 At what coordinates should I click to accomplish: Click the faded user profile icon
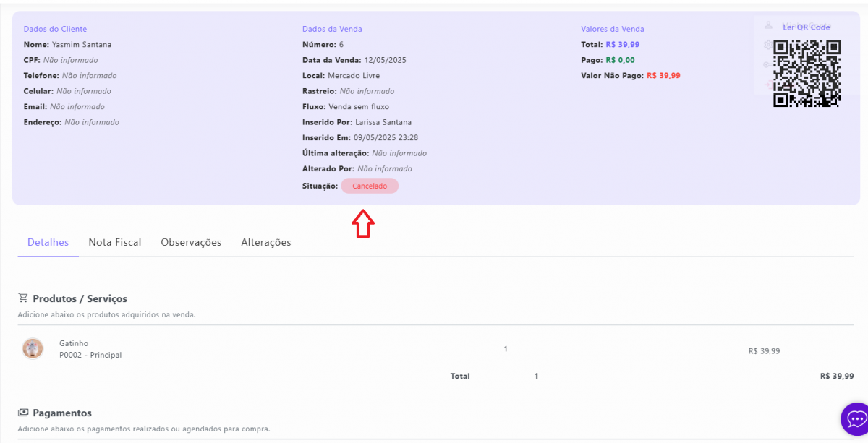tap(768, 25)
